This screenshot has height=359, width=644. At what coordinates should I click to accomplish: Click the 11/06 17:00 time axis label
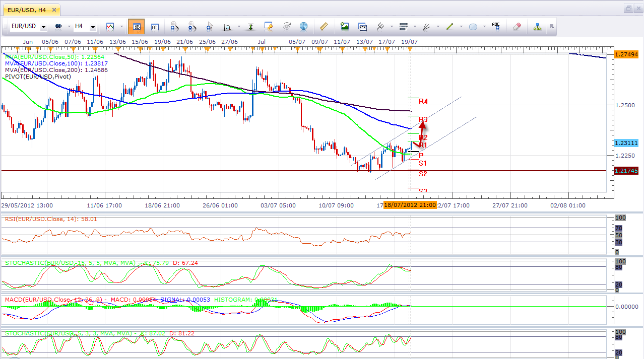(x=104, y=205)
